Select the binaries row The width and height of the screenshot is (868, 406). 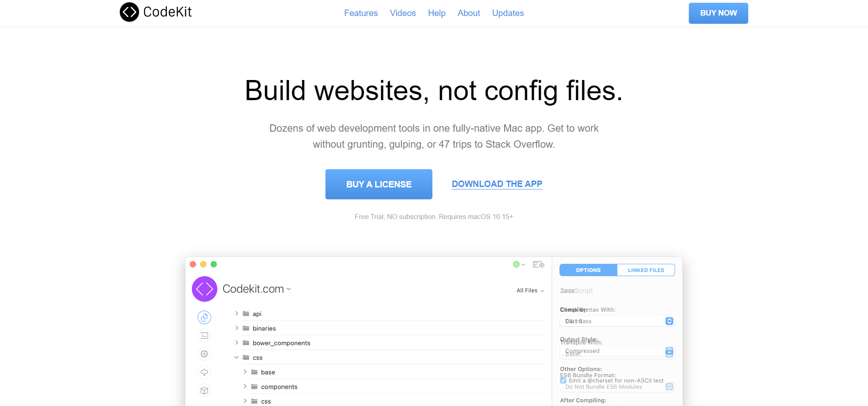389,328
